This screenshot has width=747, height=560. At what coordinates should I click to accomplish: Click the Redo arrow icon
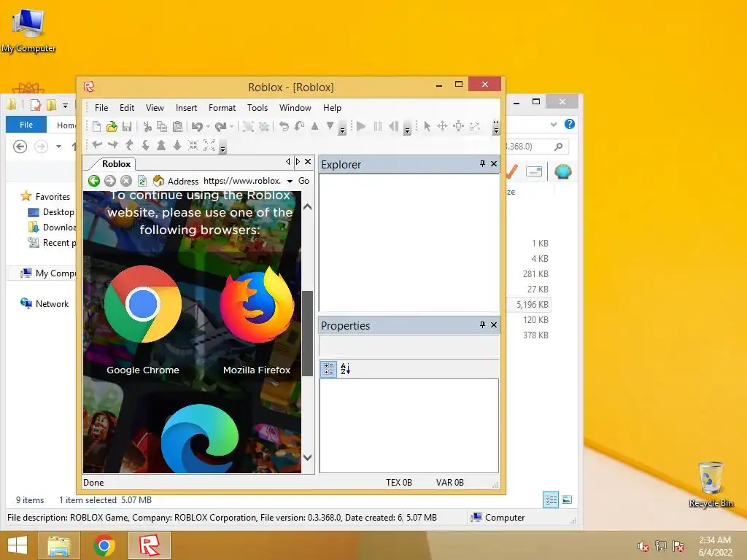click(x=220, y=127)
